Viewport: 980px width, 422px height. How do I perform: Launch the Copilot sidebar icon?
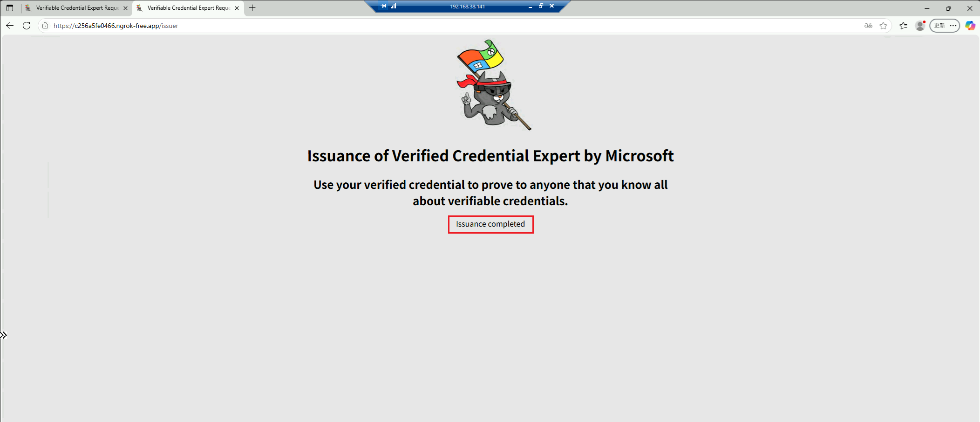tap(970, 26)
